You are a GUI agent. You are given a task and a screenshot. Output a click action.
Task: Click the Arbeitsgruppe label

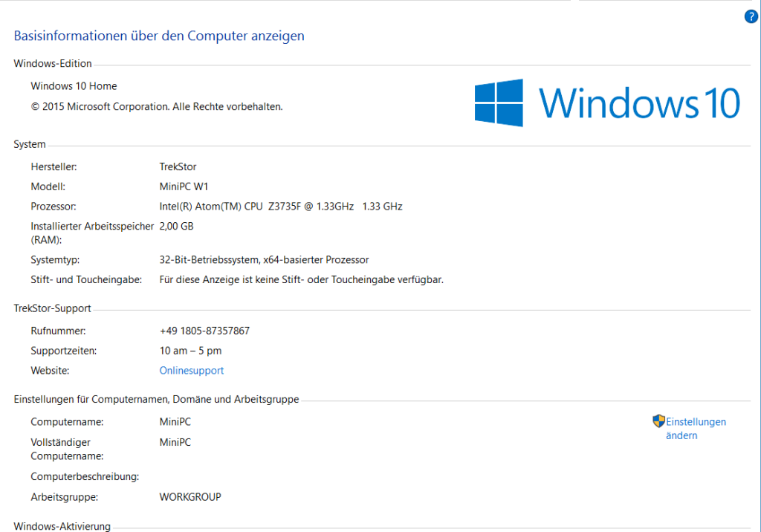[x=65, y=497]
